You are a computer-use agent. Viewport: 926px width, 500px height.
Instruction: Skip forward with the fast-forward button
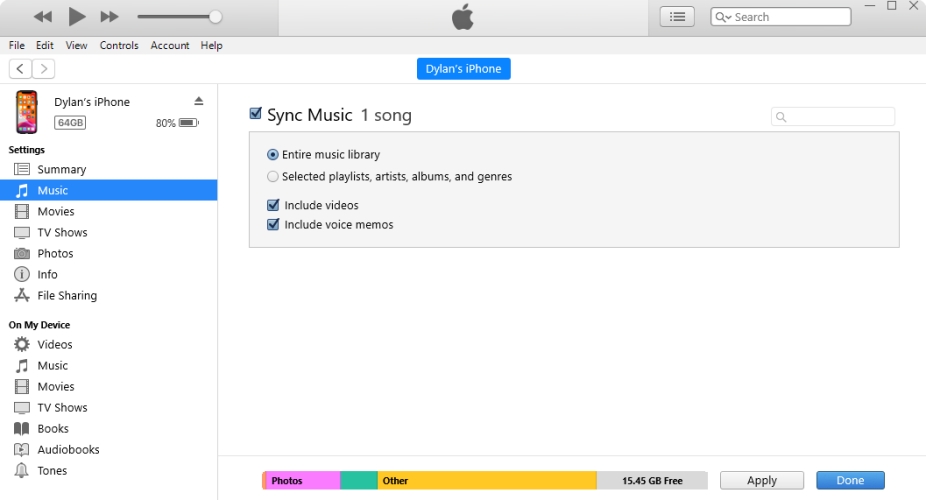109,17
